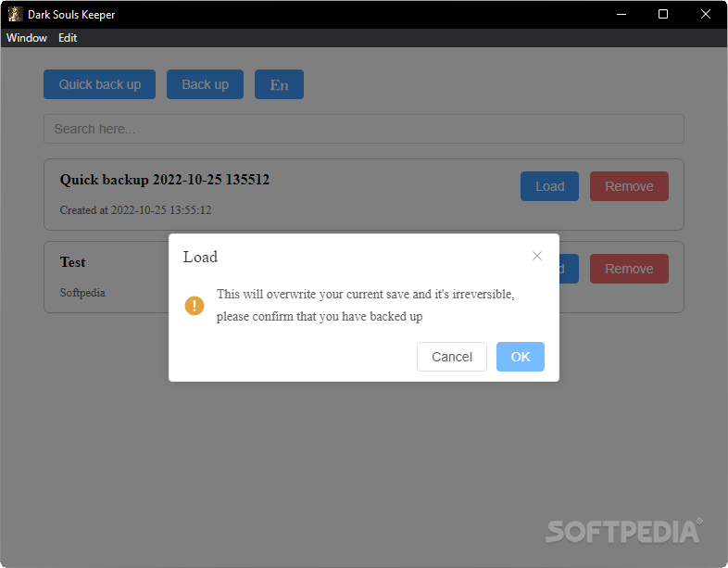
Task: Maximize the Dark Souls Keeper window
Action: [663, 15]
